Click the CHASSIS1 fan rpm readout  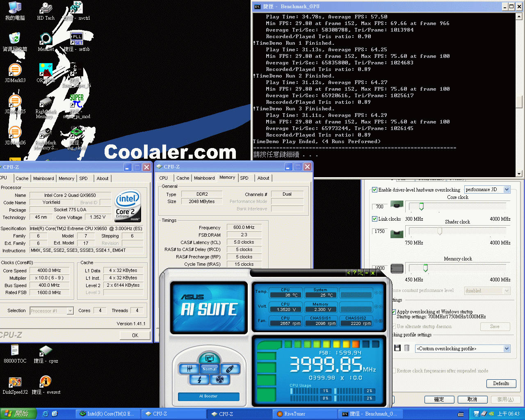pos(320,323)
